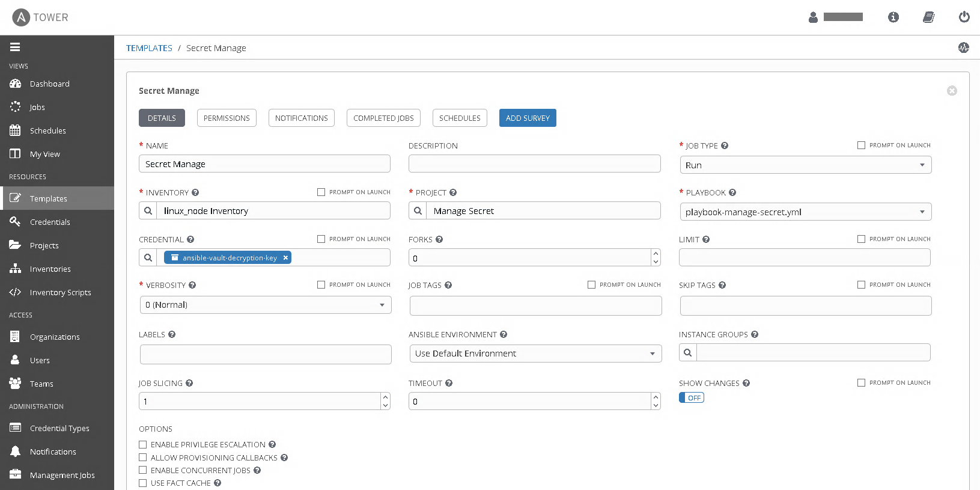Click the Templates breadcrumb link
The image size is (980, 490).
click(x=149, y=48)
